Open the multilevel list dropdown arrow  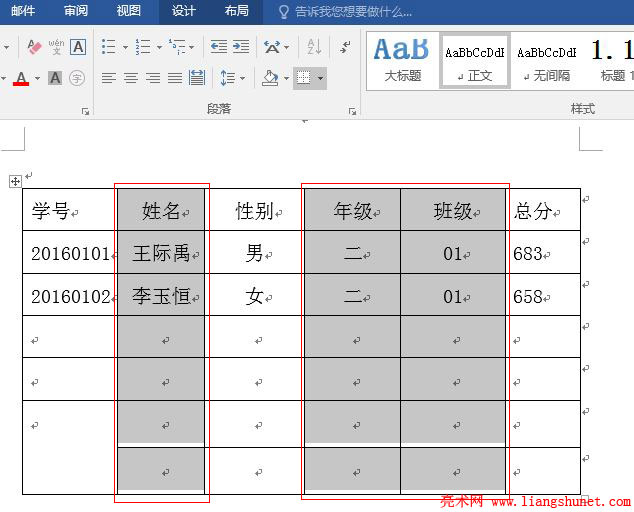click(192, 47)
